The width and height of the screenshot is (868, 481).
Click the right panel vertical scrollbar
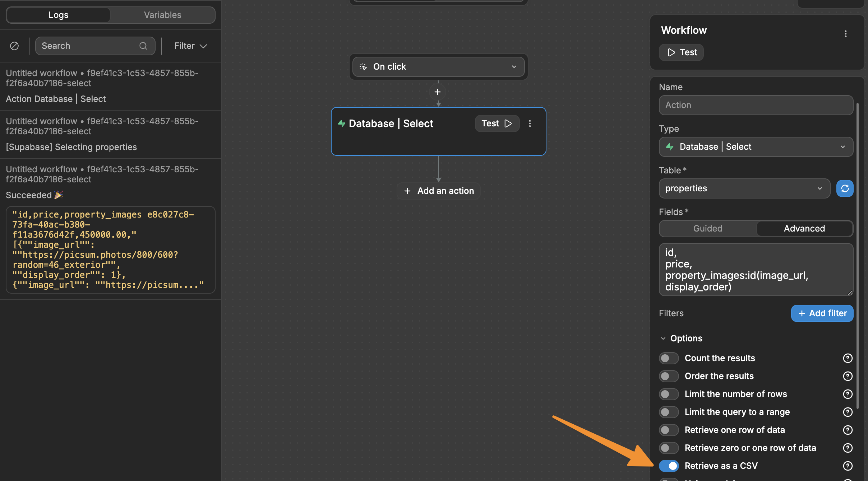point(858,256)
